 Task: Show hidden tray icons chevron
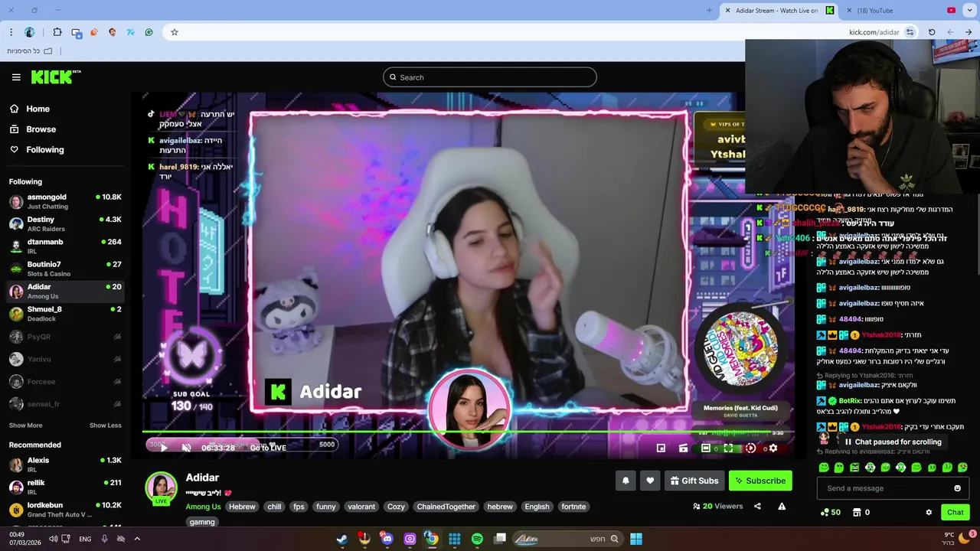click(137, 539)
